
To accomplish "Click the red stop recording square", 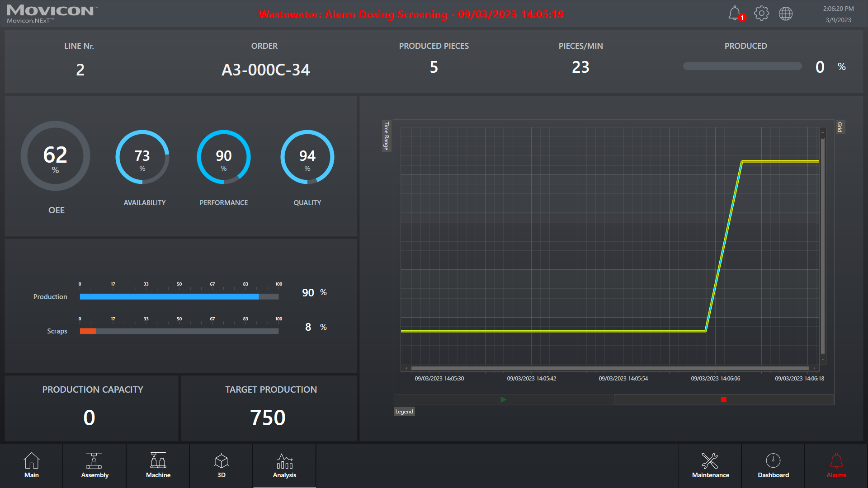I will [724, 399].
